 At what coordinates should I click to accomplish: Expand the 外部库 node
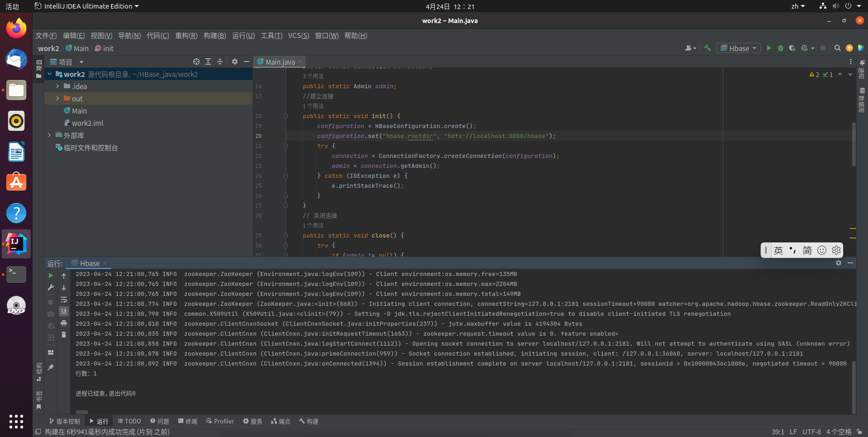(x=49, y=135)
